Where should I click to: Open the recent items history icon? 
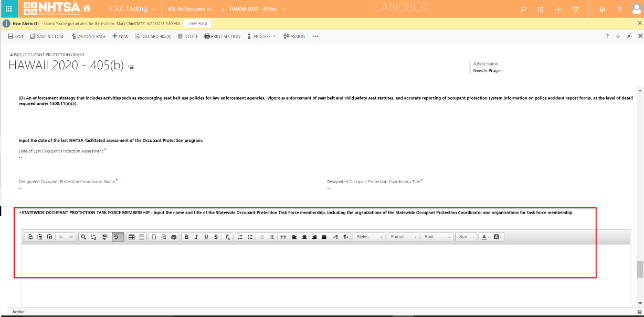click(x=541, y=9)
